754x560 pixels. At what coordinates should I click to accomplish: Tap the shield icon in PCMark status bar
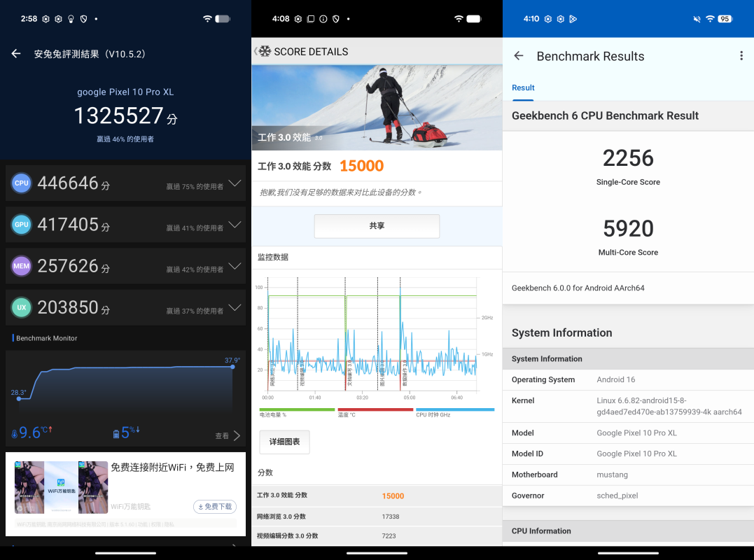pyautogui.click(x=335, y=19)
